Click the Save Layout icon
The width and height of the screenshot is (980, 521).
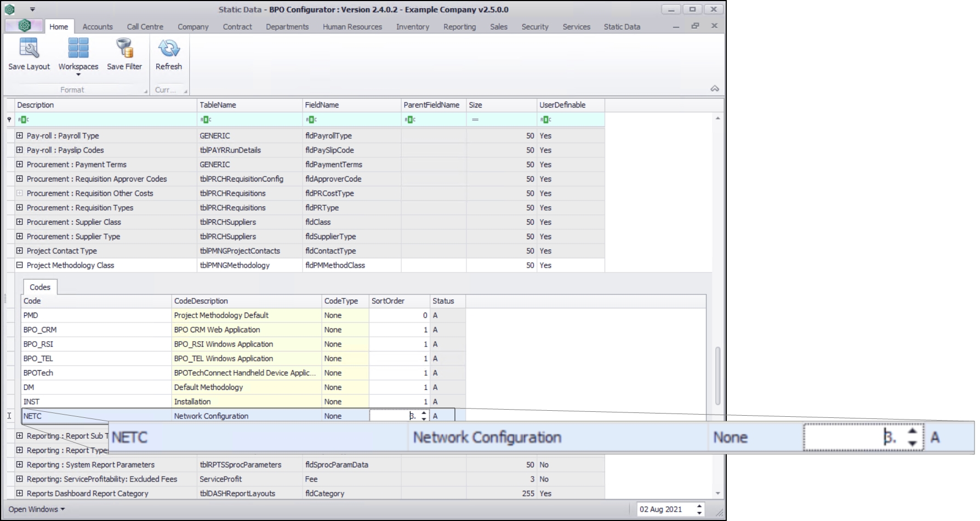click(29, 49)
